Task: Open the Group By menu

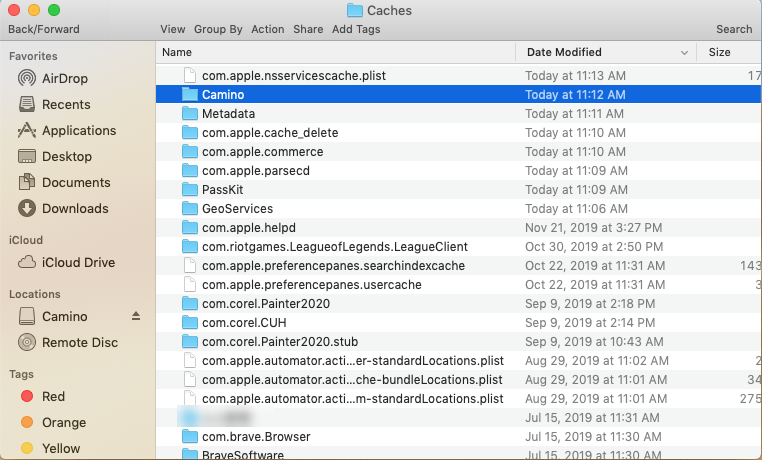Action: click(218, 29)
